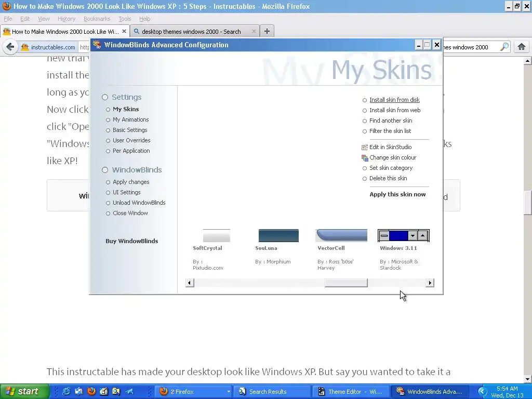
Task: Click the Firefox back arrow button
Action: (10, 47)
